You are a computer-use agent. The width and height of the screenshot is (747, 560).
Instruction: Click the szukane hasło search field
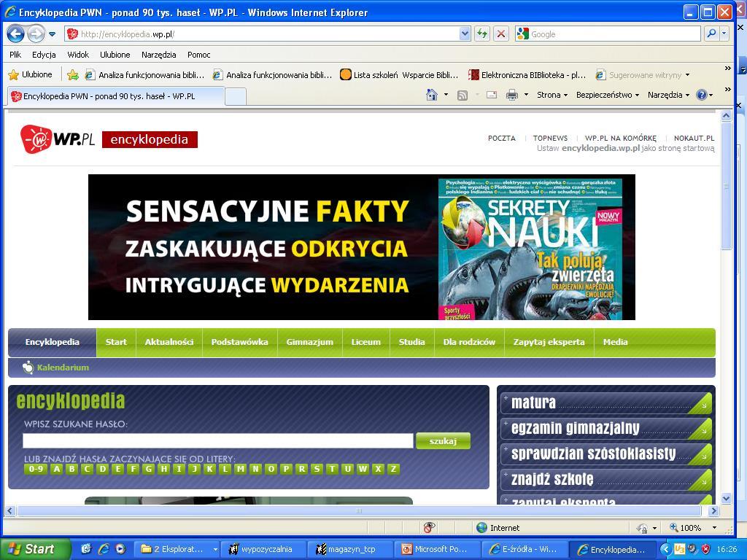[x=218, y=440]
